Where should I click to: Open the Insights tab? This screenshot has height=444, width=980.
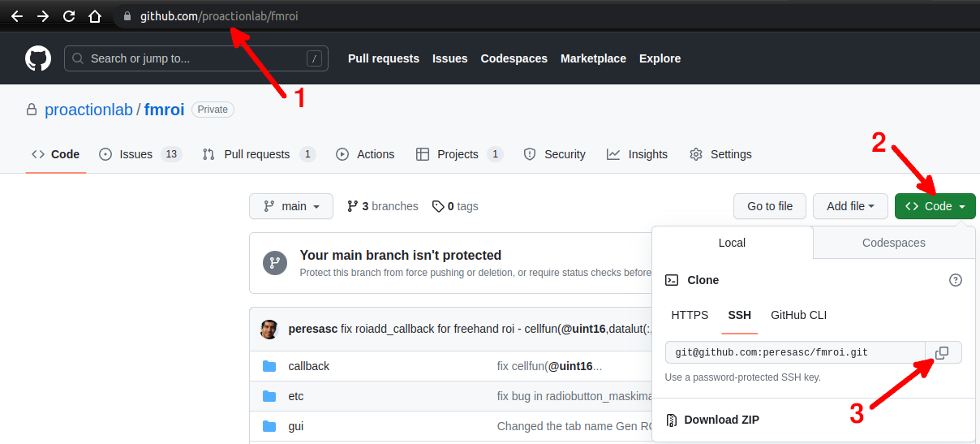pos(637,154)
